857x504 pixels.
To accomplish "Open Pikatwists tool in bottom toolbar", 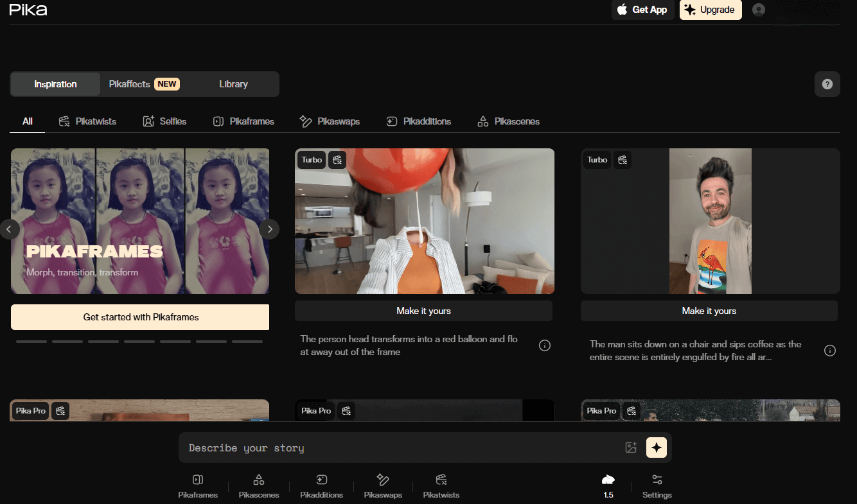I will click(441, 486).
